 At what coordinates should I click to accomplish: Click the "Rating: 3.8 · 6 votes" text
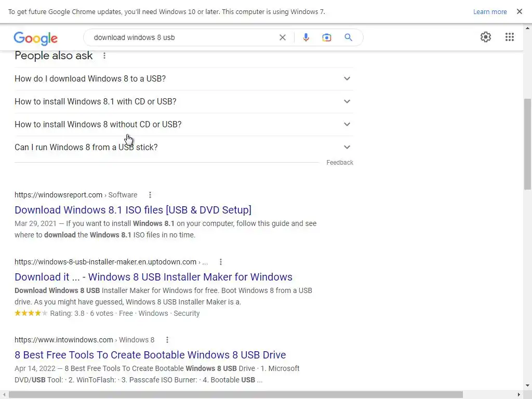(82, 313)
